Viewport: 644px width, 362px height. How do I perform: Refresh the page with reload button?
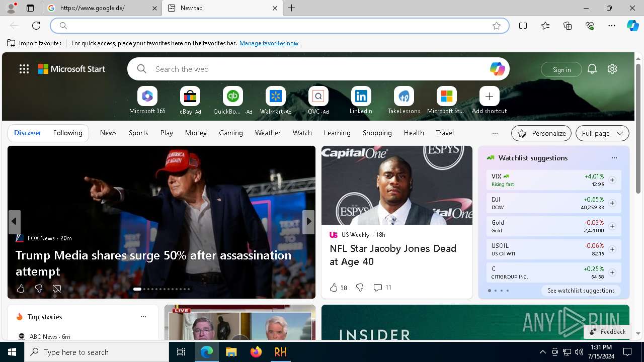36,26
